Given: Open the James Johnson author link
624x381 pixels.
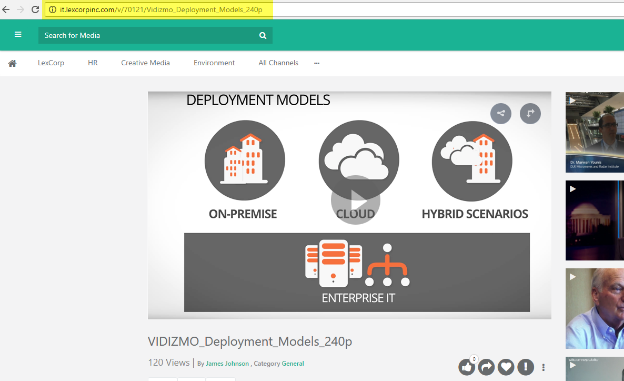Looking at the screenshot, I should tap(227, 363).
